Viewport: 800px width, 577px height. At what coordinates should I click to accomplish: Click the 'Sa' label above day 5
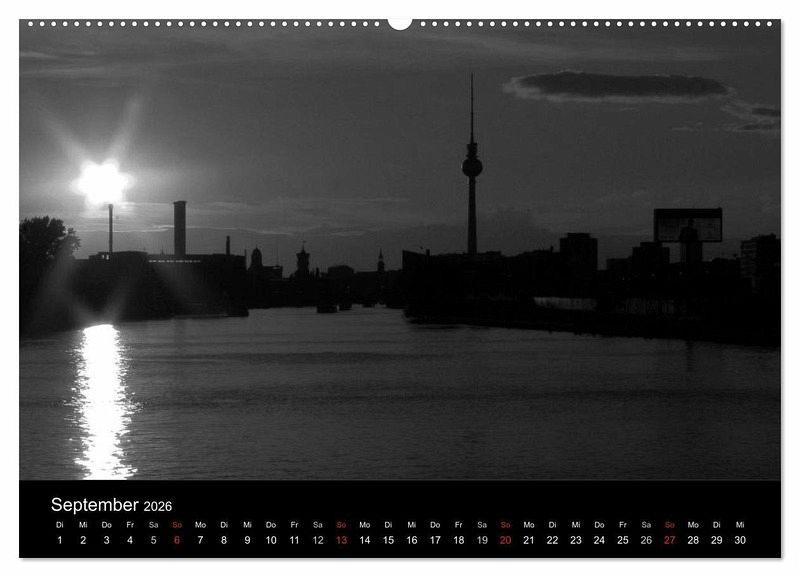[x=154, y=525]
